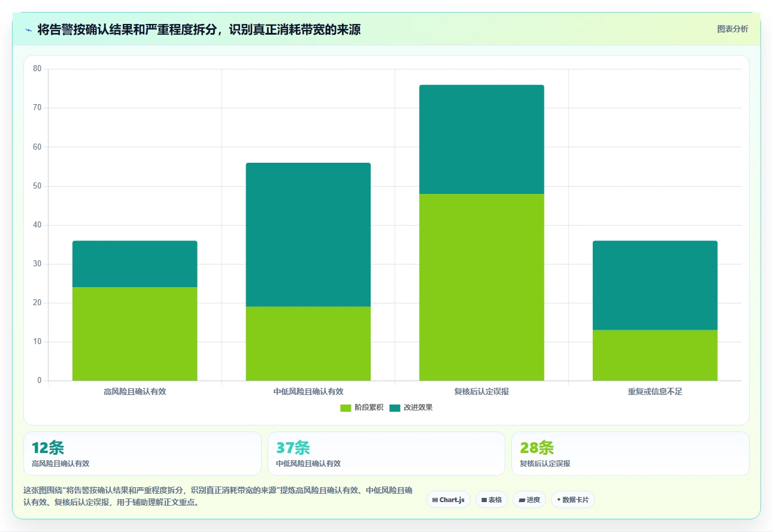Click the x-axis label 中低风险且确认有效

pos(308,392)
